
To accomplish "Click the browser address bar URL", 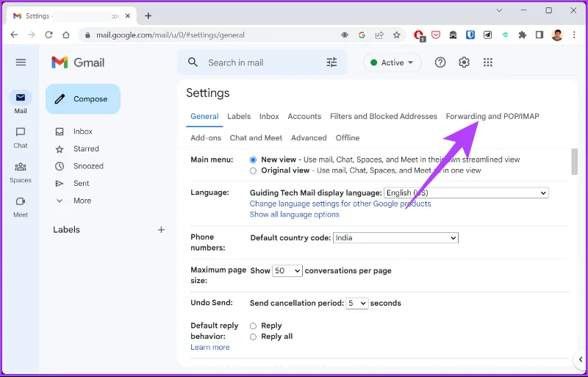I will (x=171, y=35).
